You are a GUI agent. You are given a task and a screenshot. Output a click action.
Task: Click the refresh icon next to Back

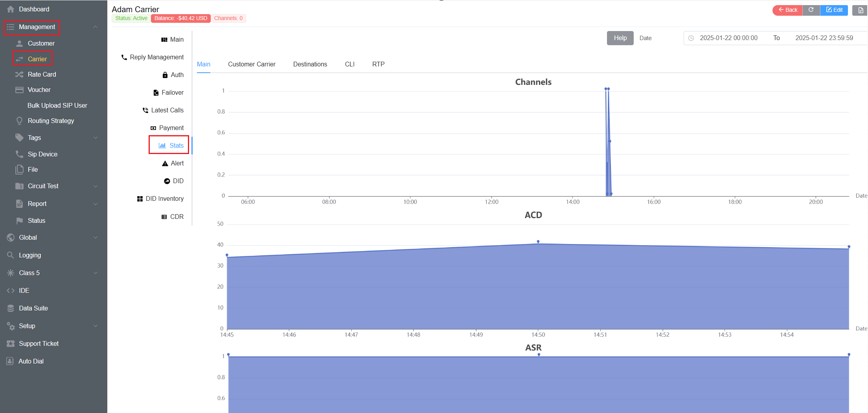[x=811, y=10]
